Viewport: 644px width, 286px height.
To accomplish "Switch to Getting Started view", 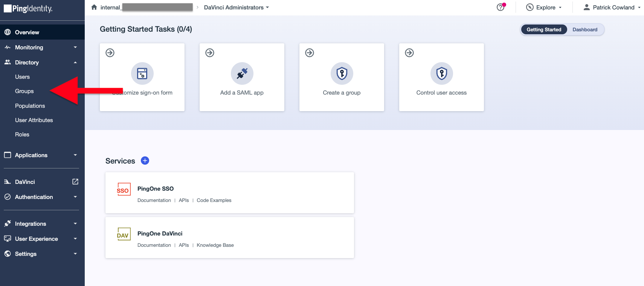I will coord(544,29).
